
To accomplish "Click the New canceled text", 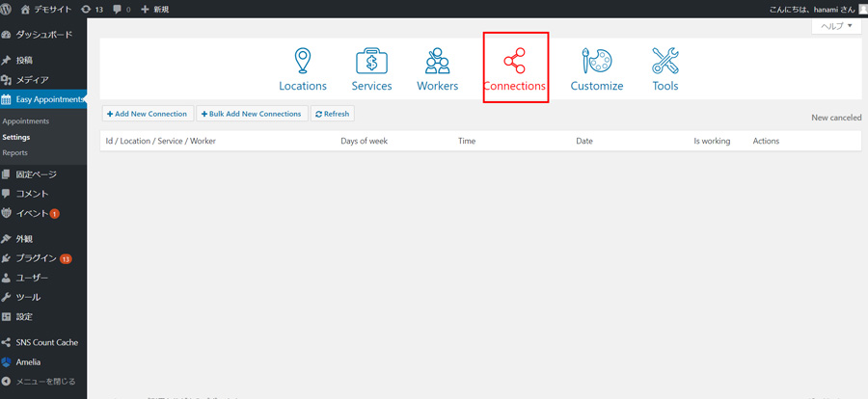I will [x=836, y=118].
